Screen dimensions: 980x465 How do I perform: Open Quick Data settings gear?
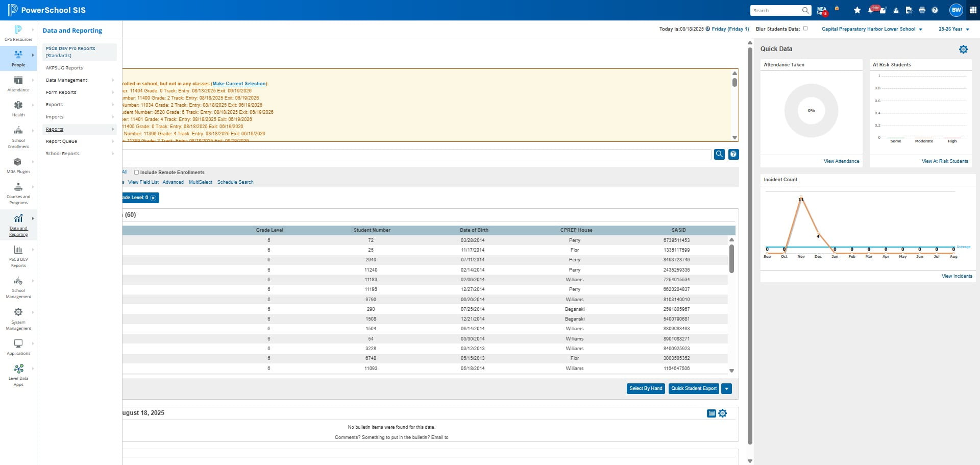pyautogui.click(x=963, y=49)
